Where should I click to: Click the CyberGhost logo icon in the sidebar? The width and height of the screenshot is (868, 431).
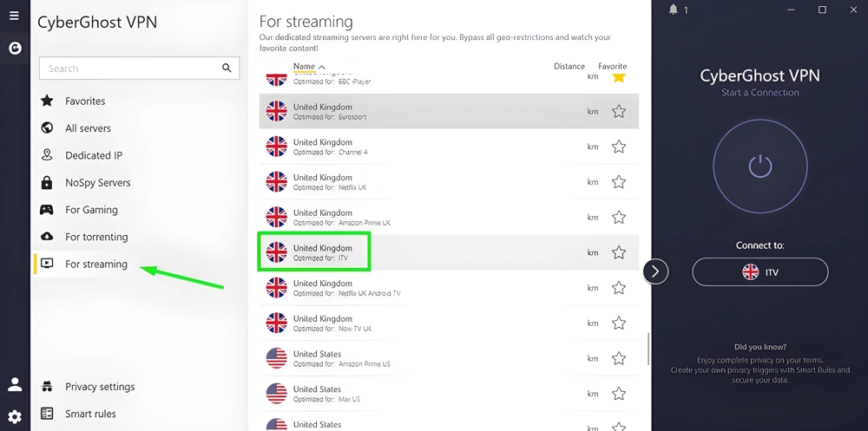(15, 49)
